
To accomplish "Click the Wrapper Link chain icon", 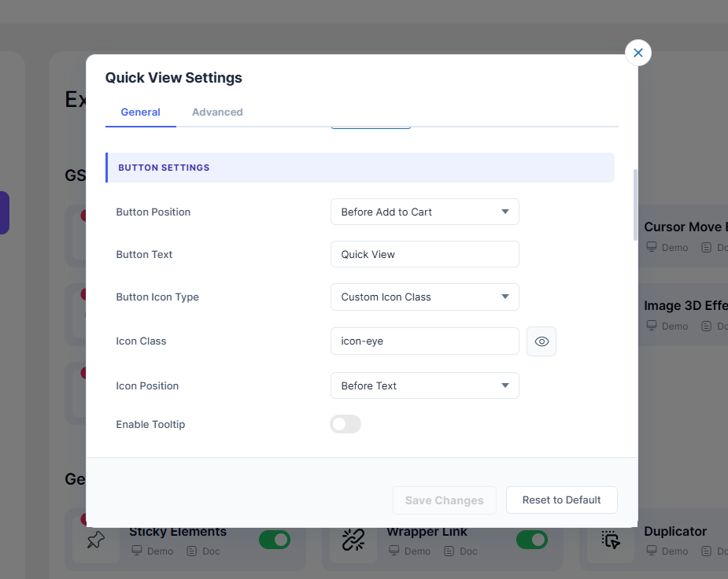I will pyautogui.click(x=353, y=540).
